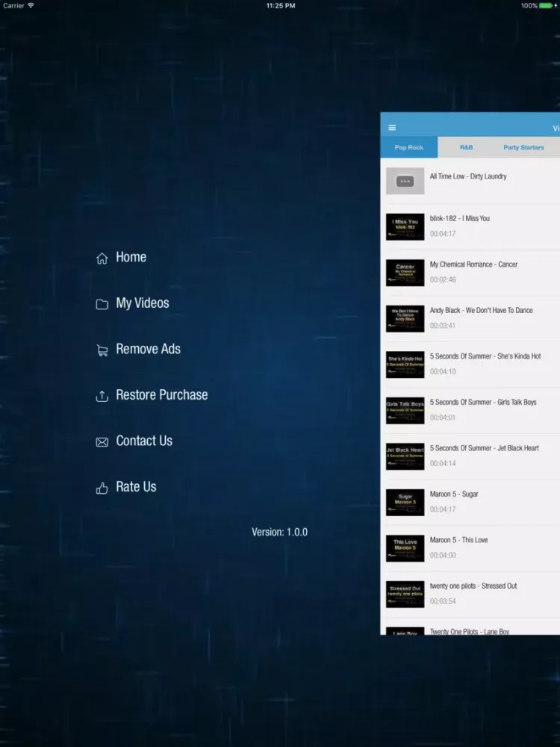
Task: Click the 11:25 PM status bar clock
Action: click(x=281, y=6)
